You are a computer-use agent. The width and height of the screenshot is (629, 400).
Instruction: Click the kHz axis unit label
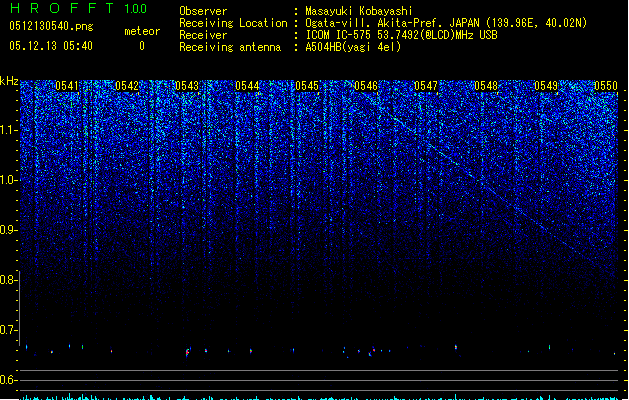click(x=9, y=81)
